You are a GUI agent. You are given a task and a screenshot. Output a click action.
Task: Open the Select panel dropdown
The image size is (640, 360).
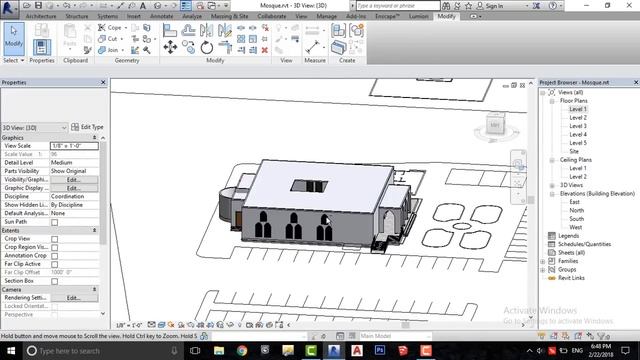coord(13,60)
